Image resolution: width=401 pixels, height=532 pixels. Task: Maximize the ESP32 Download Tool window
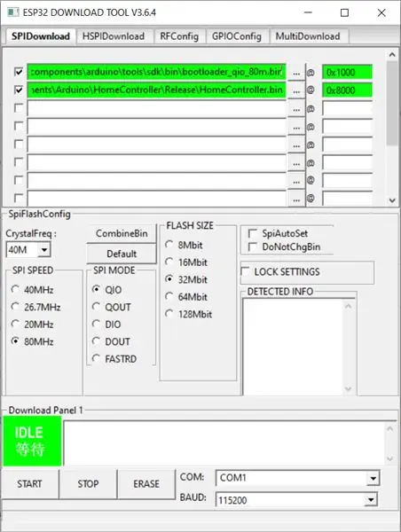[344, 13]
